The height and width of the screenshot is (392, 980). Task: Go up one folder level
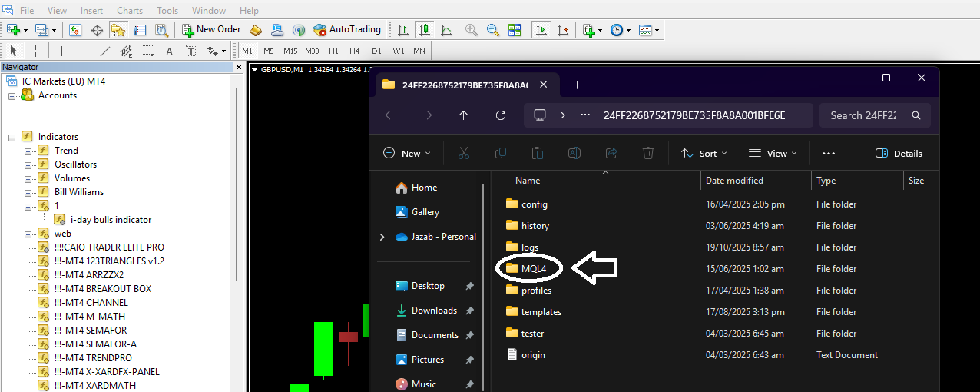[463, 115]
